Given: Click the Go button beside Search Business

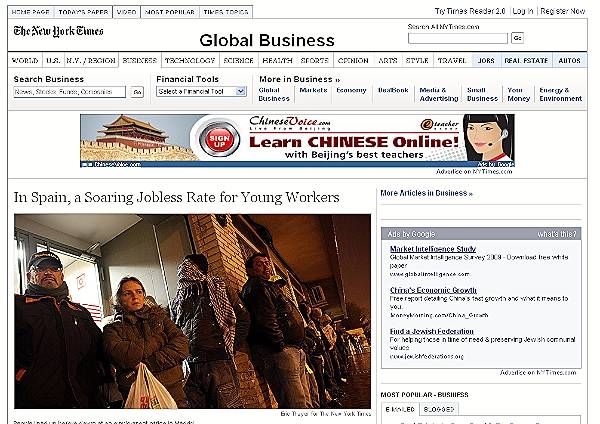Looking at the screenshot, I should pos(138,92).
